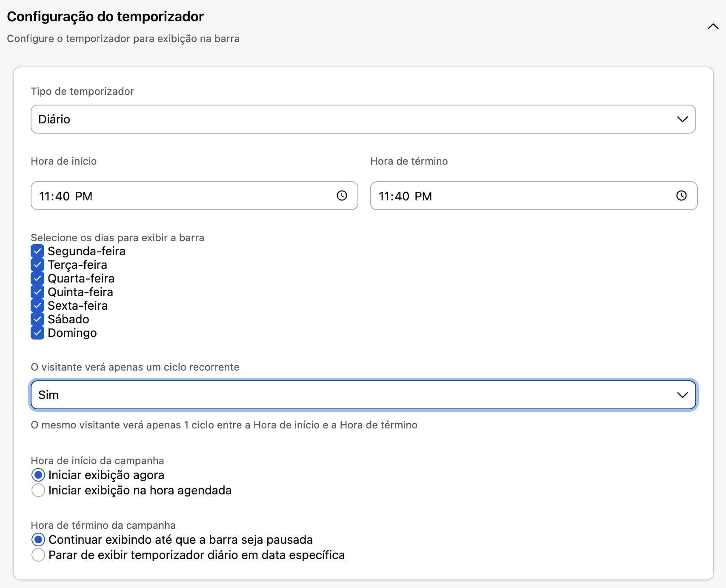Screen dimensions: 726x588
Task: Click the Hora de término time field
Action: click(523, 196)
